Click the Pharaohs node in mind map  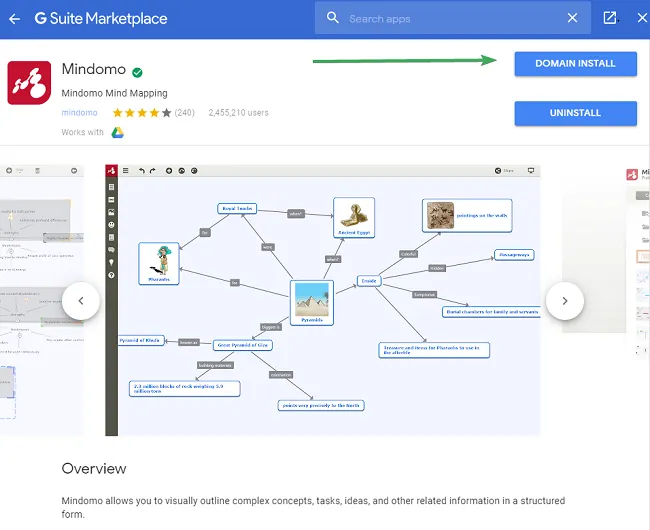click(x=159, y=264)
